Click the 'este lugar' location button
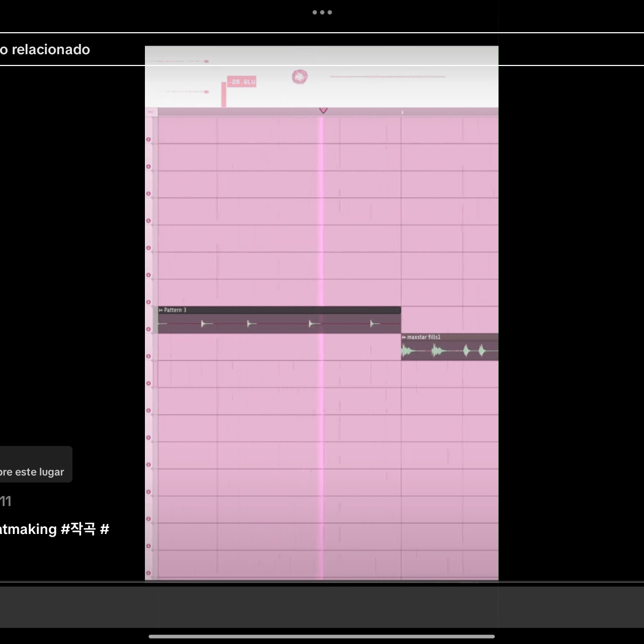The image size is (644, 644). click(x=32, y=472)
